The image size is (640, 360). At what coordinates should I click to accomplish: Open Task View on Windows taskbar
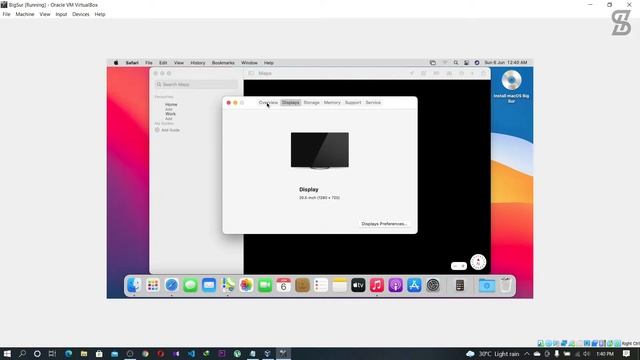pyautogui.click(x=52, y=354)
